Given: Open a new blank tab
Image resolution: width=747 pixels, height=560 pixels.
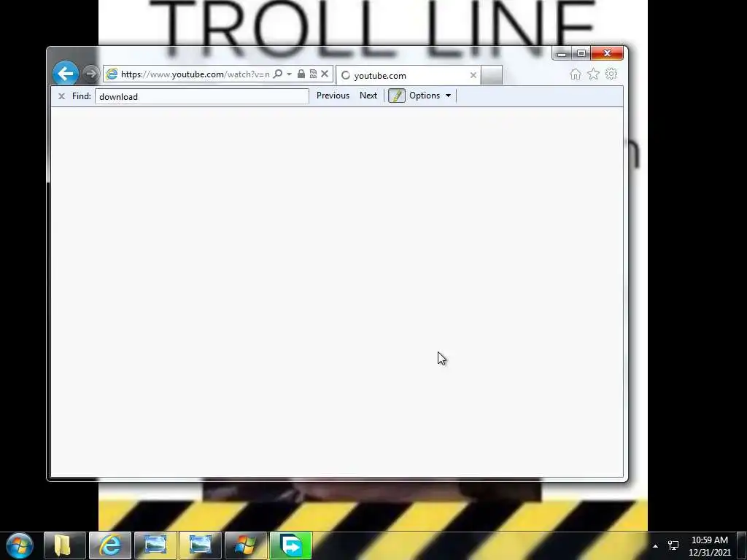Looking at the screenshot, I should pyautogui.click(x=492, y=75).
